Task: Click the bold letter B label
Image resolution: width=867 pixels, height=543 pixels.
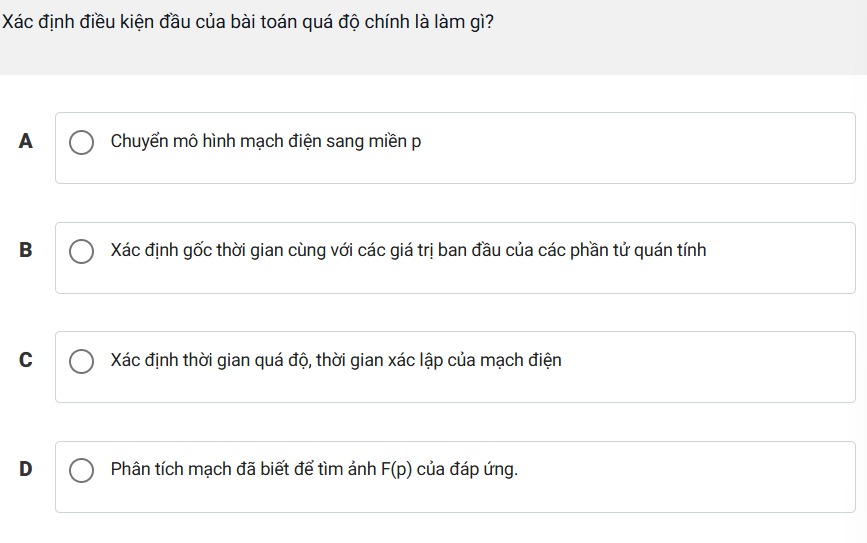Action: tap(25, 250)
